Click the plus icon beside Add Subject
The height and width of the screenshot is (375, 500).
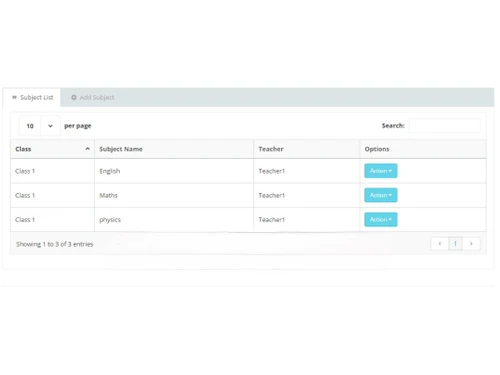coord(74,97)
